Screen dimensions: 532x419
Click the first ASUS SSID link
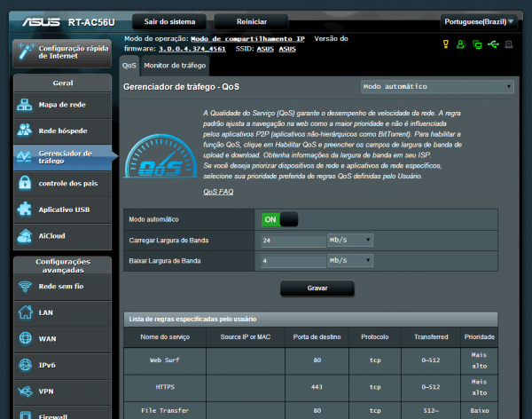[x=265, y=49]
